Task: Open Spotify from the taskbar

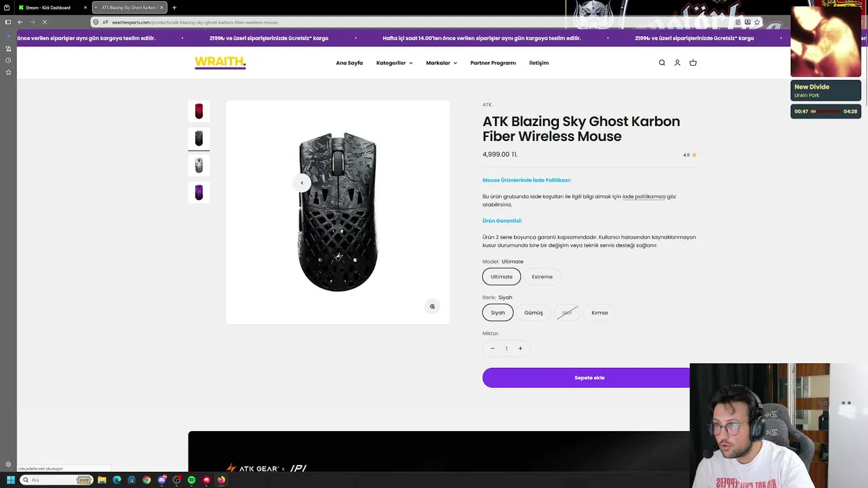Action: pyautogui.click(x=191, y=480)
